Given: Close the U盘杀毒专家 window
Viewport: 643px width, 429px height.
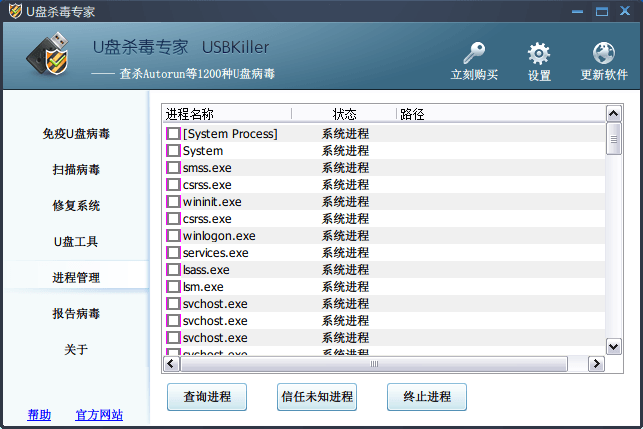Looking at the screenshot, I should click(625, 11).
